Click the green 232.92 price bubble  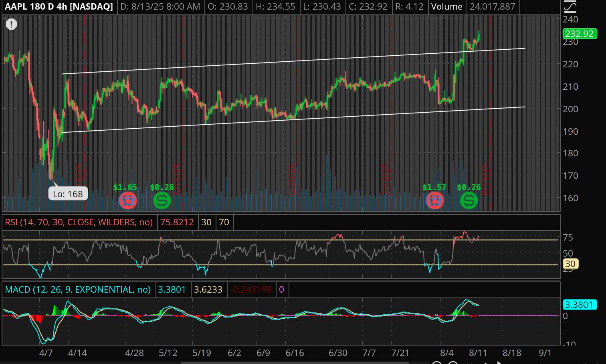click(579, 34)
